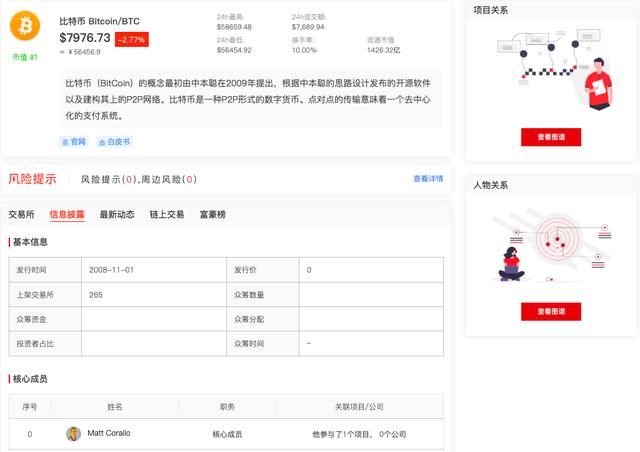This screenshot has width=640, height=452.
Task: Click the 投资者占比 table label
Action: 35,344
